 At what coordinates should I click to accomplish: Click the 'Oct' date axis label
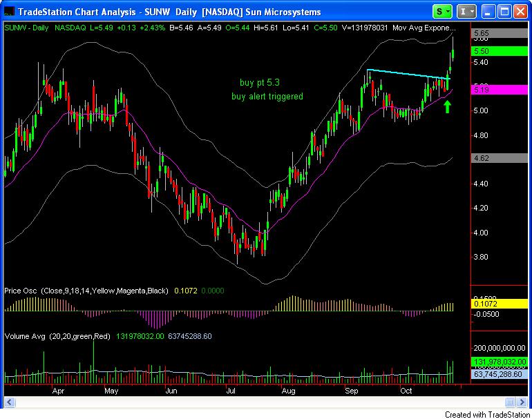[406, 391]
